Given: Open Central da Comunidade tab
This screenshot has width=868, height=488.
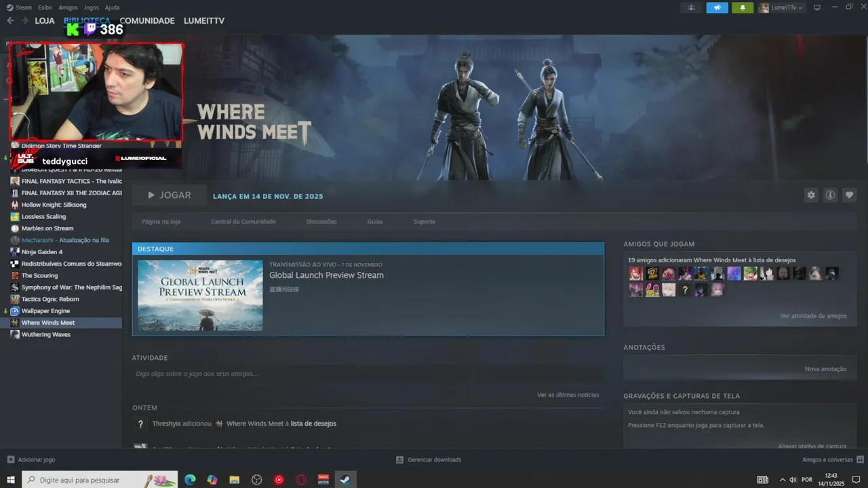Looking at the screenshot, I should pos(243,222).
